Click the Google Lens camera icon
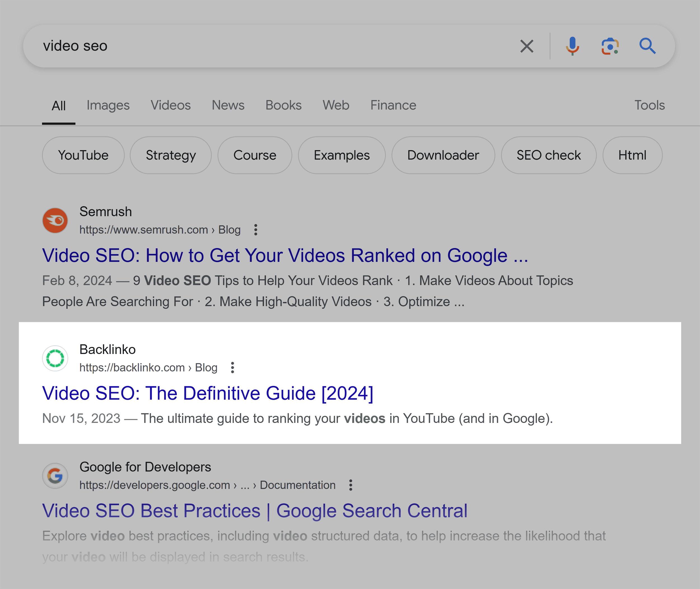Viewport: 700px width, 589px height. pyautogui.click(x=611, y=46)
